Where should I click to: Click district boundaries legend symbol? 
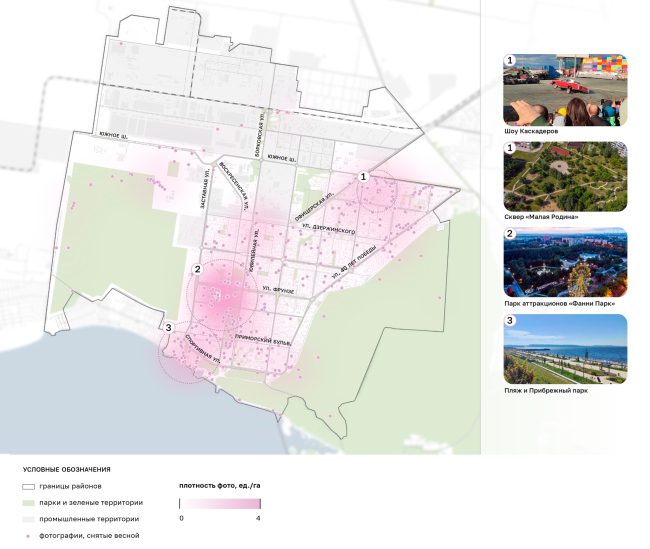point(28,486)
